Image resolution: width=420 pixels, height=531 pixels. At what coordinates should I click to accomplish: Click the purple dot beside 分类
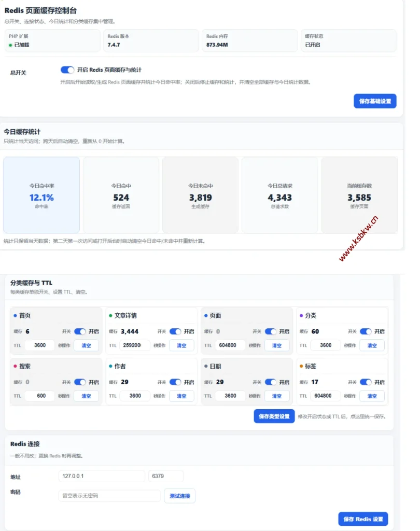pos(301,316)
